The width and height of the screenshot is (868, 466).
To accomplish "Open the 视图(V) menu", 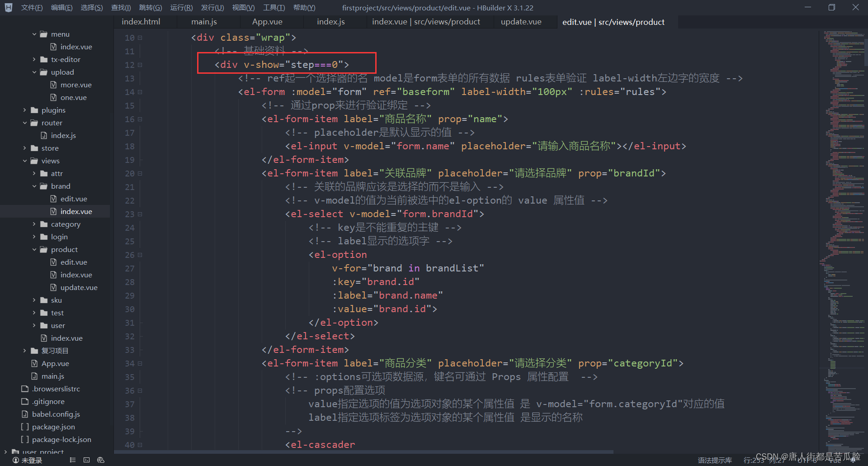I will 243,8.
